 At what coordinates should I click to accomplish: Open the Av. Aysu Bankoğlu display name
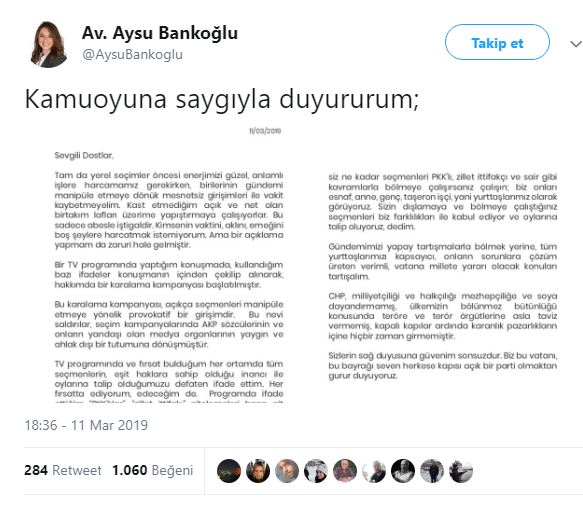[x=160, y=33]
